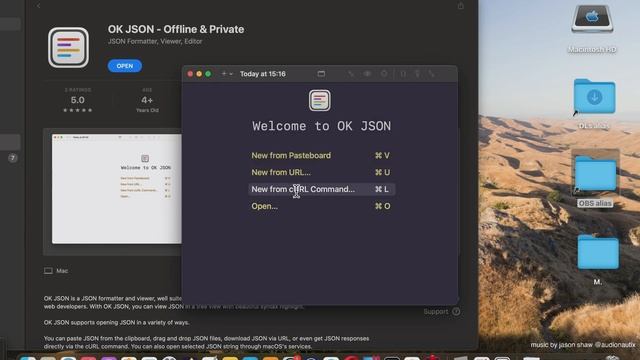Click the question mark icon beside Support
640x360 pixels.
pyautogui.click(x=456, y=311)
